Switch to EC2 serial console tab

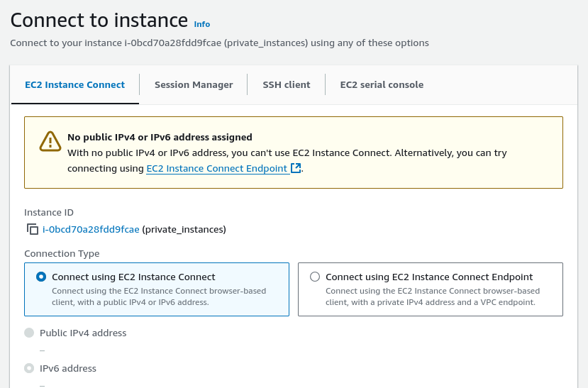(x=382, y=84)
